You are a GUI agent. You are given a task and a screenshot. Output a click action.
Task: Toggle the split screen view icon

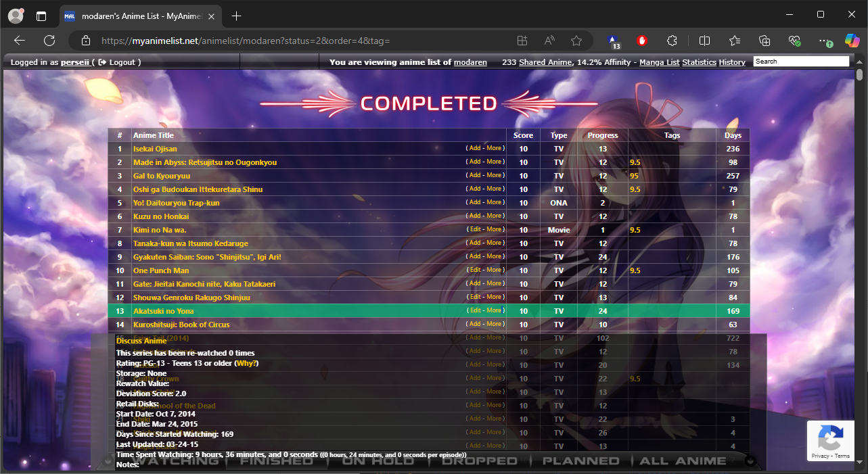(704, 41)
